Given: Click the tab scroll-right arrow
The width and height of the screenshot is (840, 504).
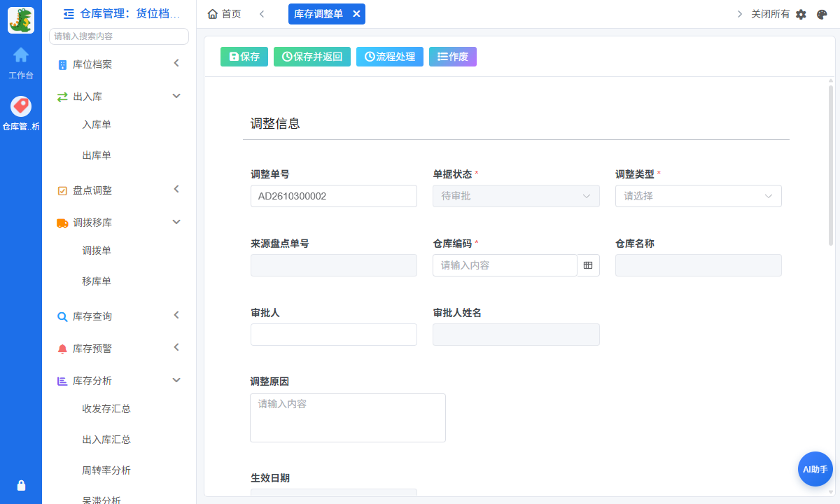Looking at the screenshot, I should click(x=740, y=14).
